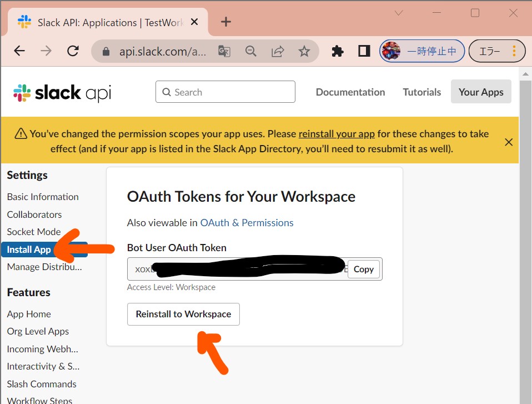Viewport: 532px width, 404px height.
Task: Select the Slack API: Applications tab
Action: (108, 22)
